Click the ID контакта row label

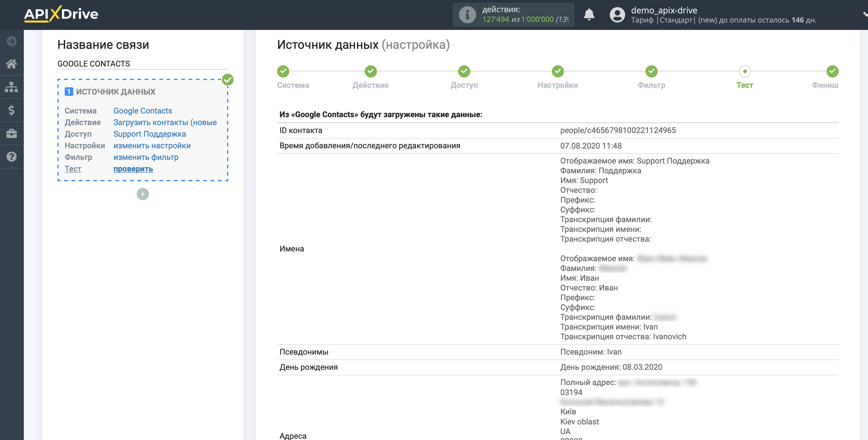coord(301,130)
